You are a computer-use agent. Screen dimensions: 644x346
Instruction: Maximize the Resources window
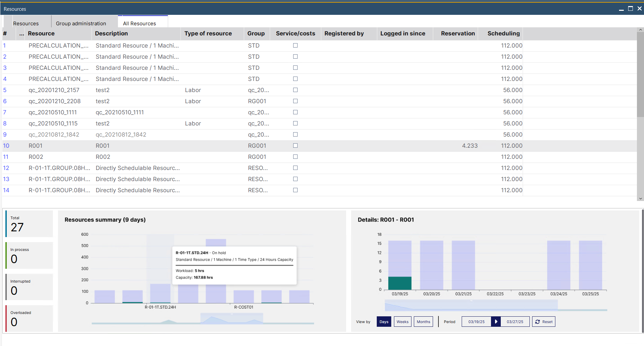tap(631, 9)
